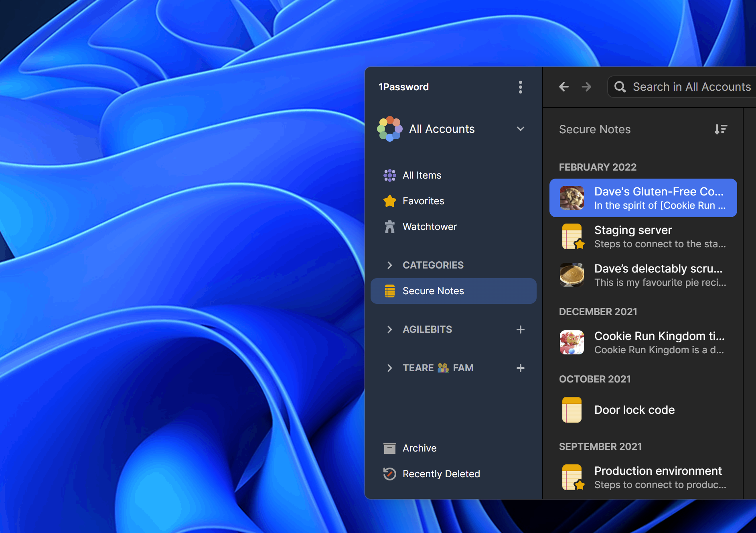
Task: Open Watchtower from the sidebar
Action: coord(430,226)
